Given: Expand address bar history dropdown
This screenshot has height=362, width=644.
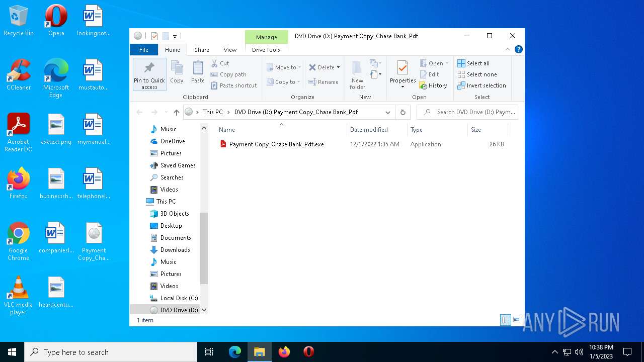Looking at the screenshot, I should coord(387,112).
